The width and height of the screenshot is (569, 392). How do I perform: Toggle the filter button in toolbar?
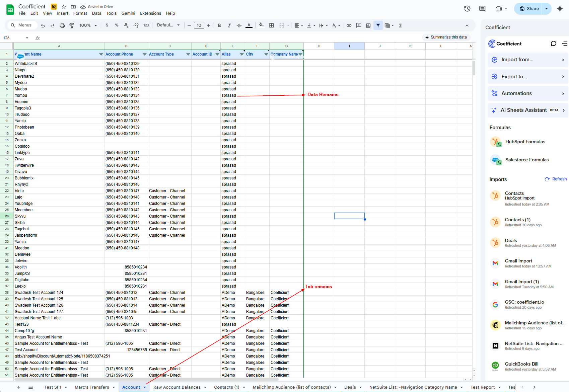378,25
